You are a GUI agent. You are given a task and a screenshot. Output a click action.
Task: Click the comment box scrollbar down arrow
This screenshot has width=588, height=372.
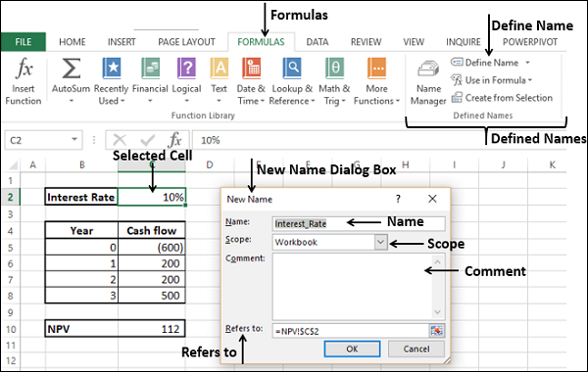point(437,311)
